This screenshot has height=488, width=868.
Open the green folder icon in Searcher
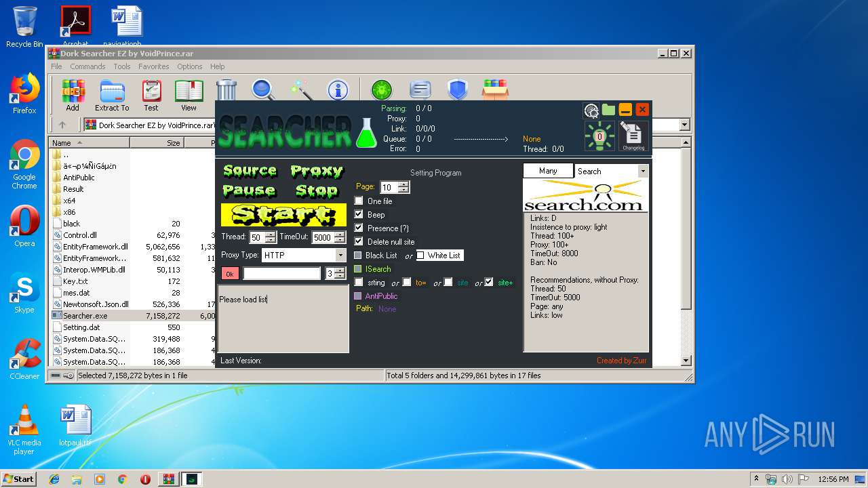(x=608, y=110)
